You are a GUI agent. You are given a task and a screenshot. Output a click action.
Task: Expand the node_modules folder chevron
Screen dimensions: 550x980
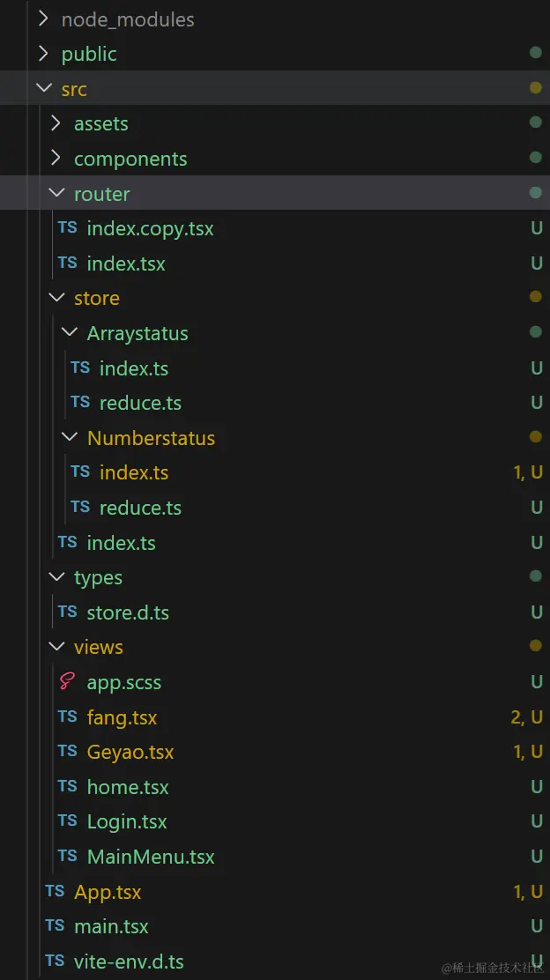pos(43,19)
